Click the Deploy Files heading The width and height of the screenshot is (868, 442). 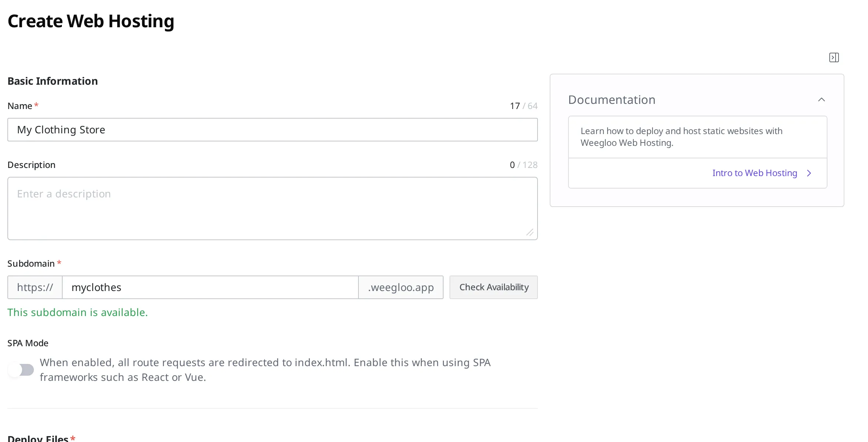38,438
